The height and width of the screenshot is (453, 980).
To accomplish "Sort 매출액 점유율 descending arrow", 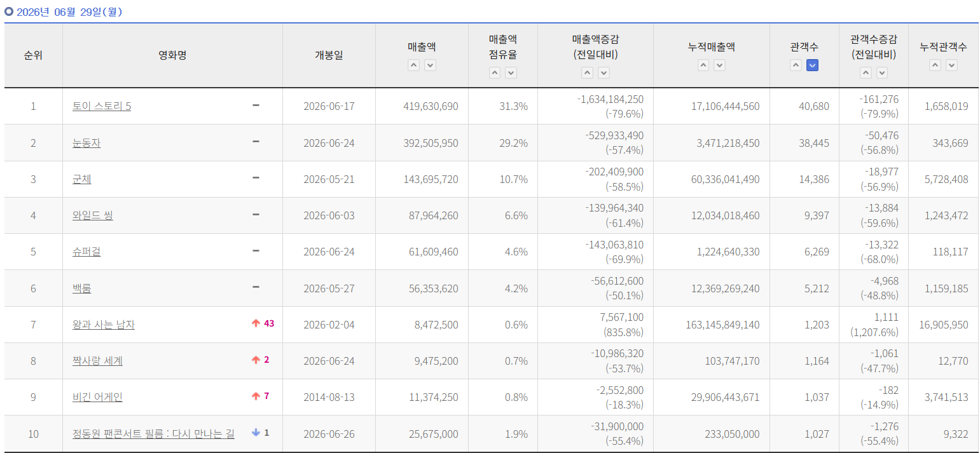I will coord(511,72).
